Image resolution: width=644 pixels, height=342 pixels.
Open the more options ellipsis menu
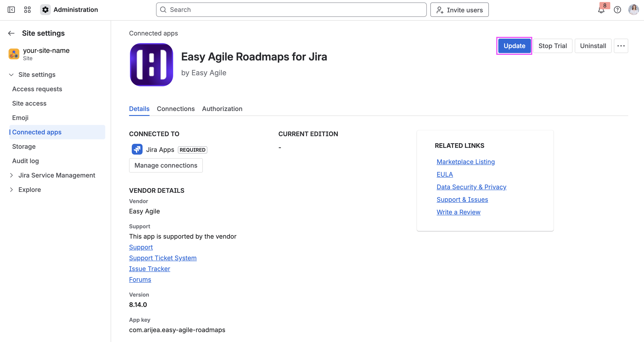pyautogui.click(x=621, y=46)
